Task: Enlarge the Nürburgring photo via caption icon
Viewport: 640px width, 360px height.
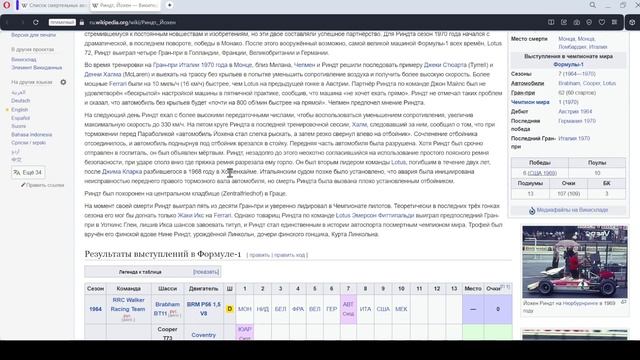Action: point(624,302)
